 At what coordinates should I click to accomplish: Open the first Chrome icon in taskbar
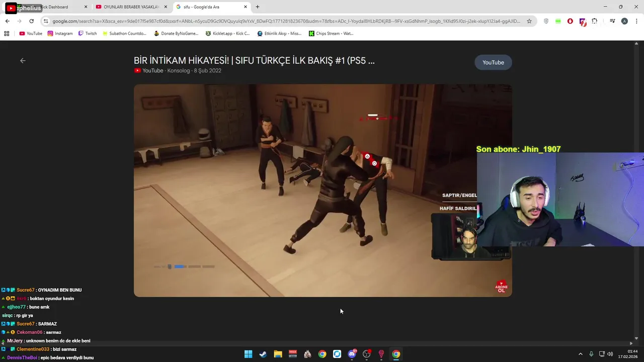[x=322, y=354]
